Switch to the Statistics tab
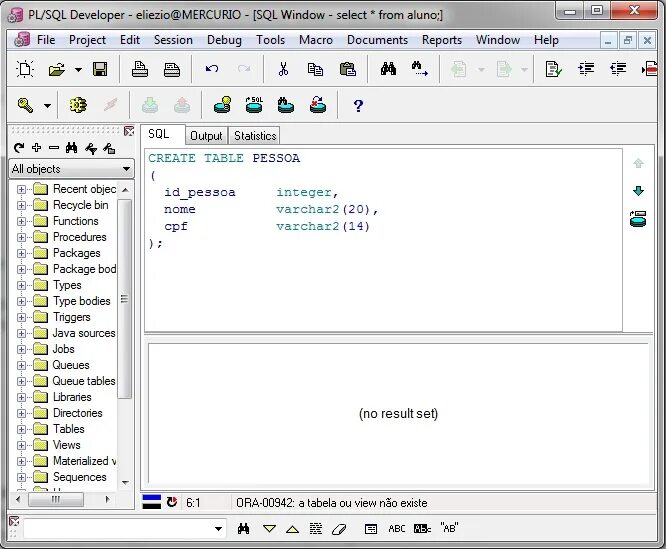The image size is (666, 549). [255, 136]
